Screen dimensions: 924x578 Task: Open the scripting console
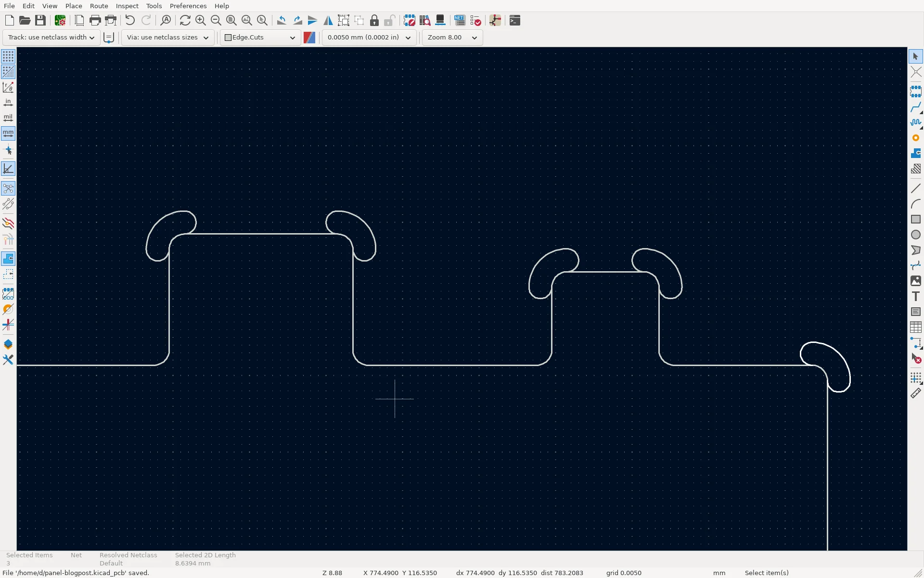coord(514,20)
